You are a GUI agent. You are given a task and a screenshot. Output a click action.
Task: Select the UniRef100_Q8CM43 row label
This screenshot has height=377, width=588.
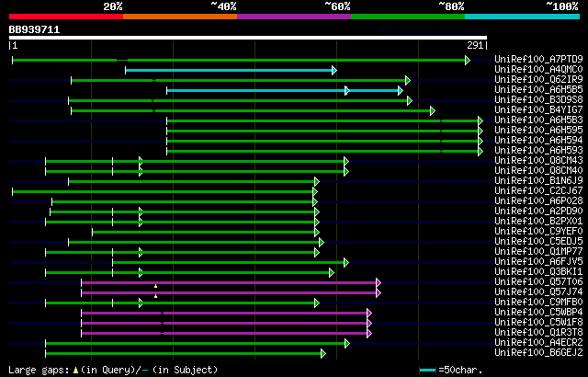pos(538,161)
